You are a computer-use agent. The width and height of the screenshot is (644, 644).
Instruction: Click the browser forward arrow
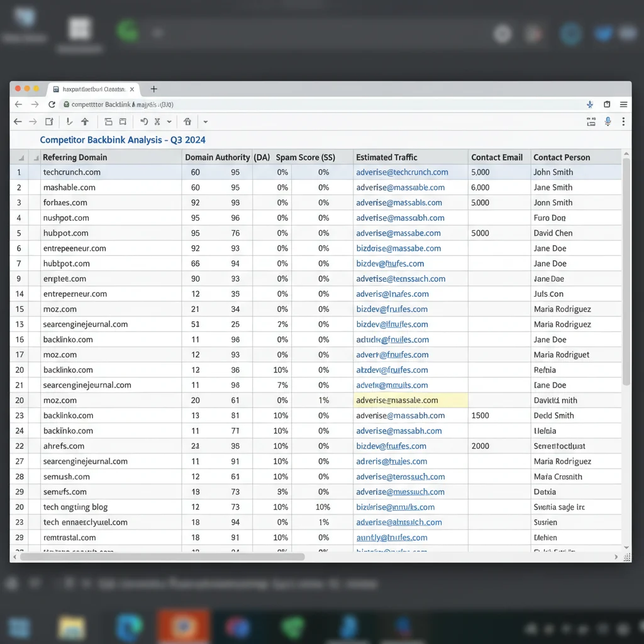tap(35, 104)
